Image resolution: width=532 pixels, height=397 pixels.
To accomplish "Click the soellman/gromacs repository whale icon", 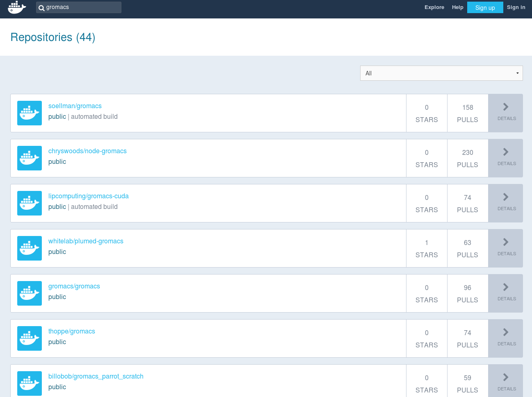I will click(x=30, y=113).
